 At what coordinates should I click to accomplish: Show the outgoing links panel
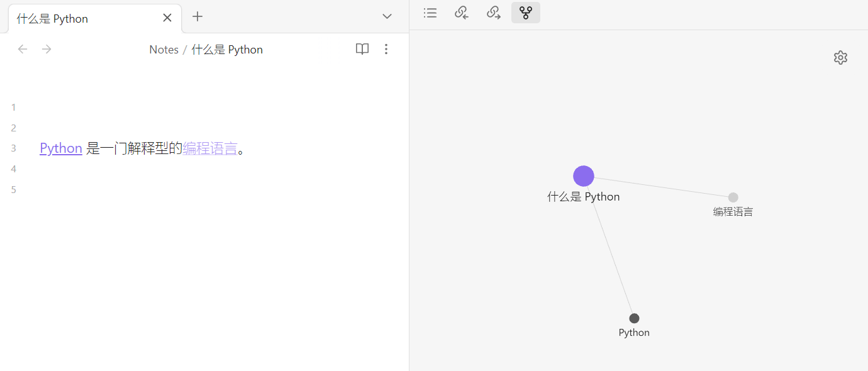click(x=494, y=13)
